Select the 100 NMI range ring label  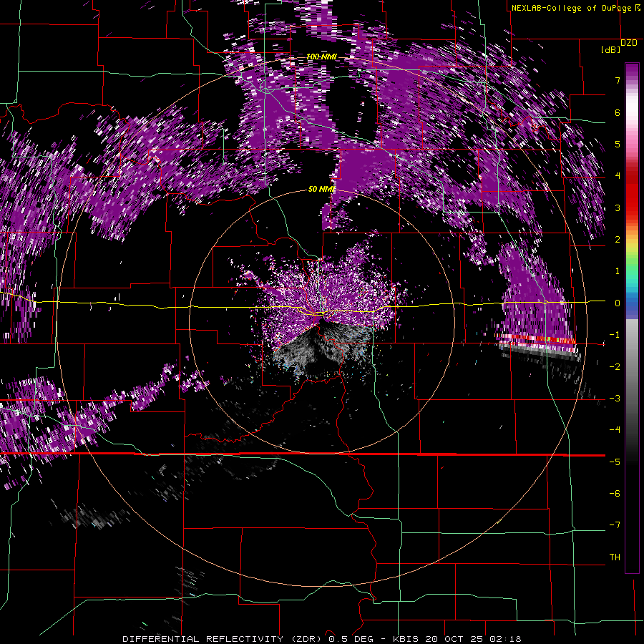321,57
